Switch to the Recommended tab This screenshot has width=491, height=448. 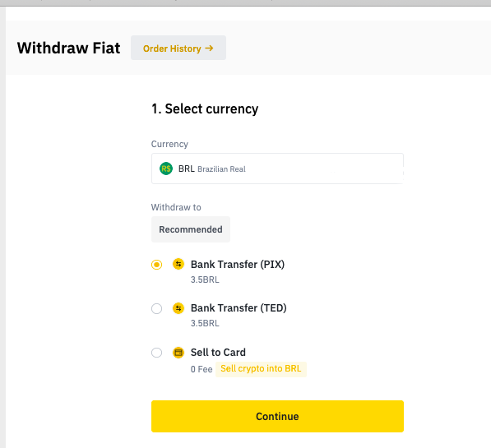click(x=191, y=229)
